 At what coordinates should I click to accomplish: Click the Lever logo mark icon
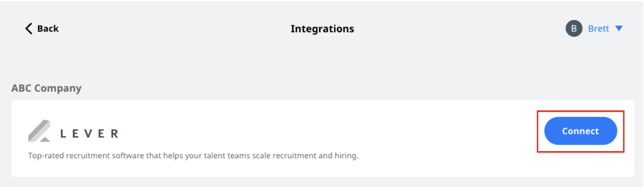[39, 131]
